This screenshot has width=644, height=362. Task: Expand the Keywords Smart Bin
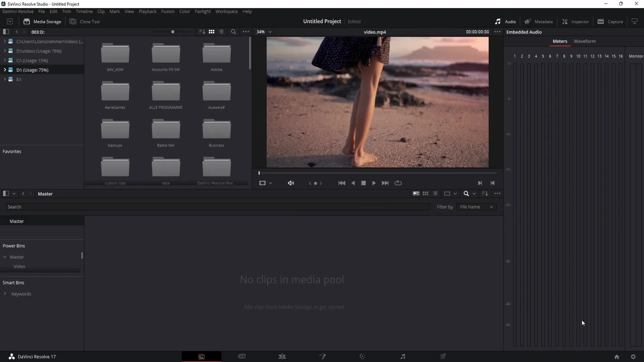coord(5,294)
